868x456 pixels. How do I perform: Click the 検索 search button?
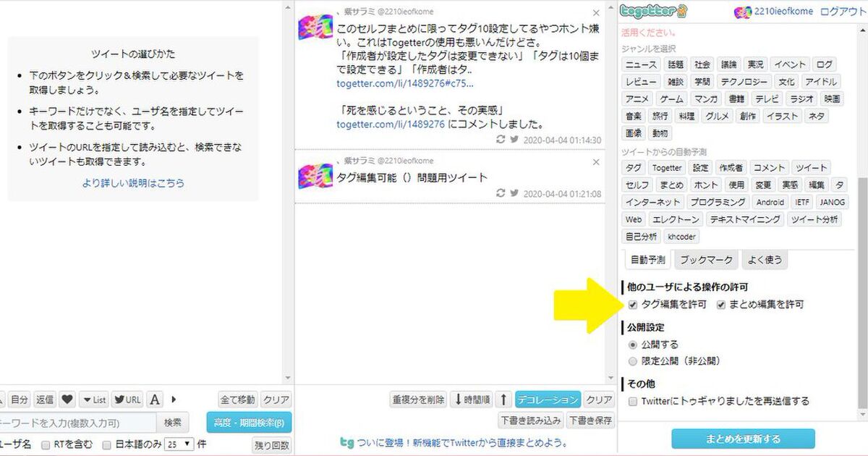173,422
